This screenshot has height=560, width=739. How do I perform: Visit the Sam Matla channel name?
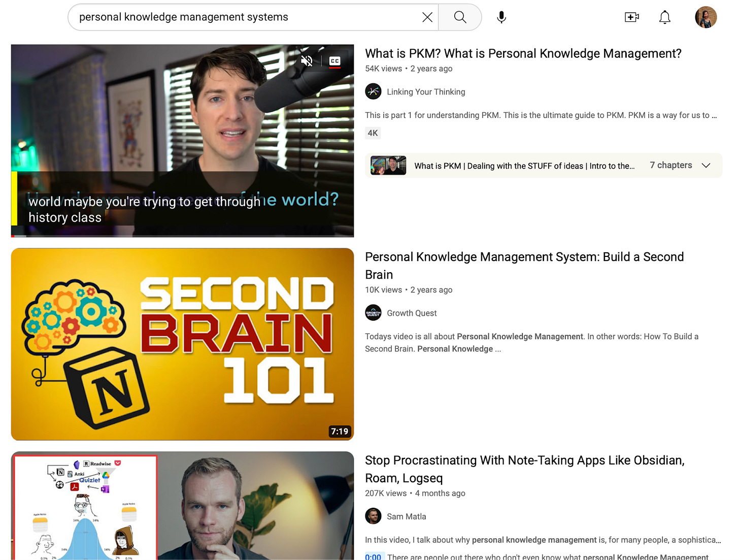(407, 516)
